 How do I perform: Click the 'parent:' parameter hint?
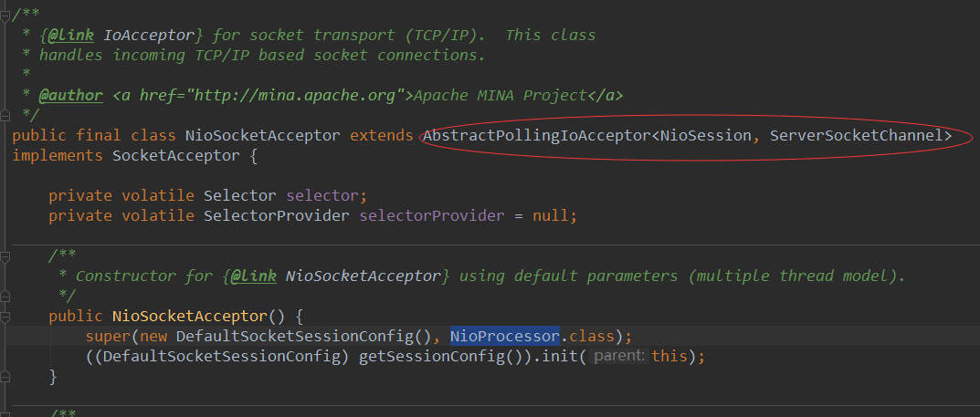pyautogui.click(x=619, y=357)
